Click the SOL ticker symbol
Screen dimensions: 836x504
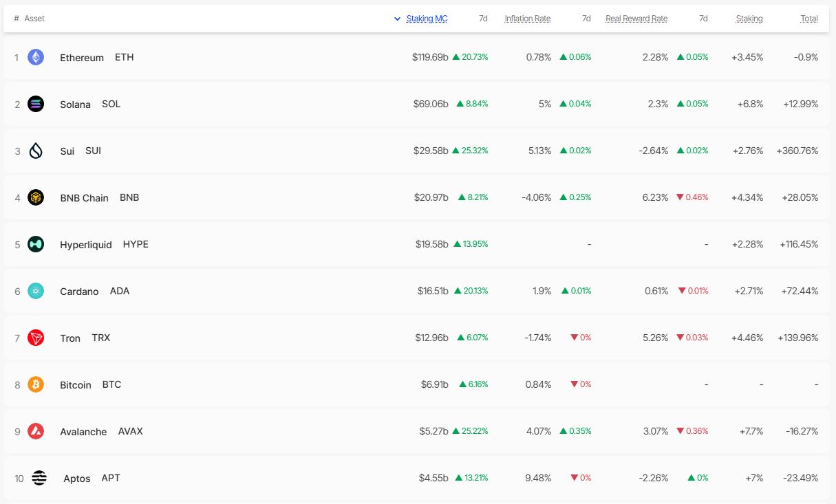pyautogui.click(x=111, y=104)
